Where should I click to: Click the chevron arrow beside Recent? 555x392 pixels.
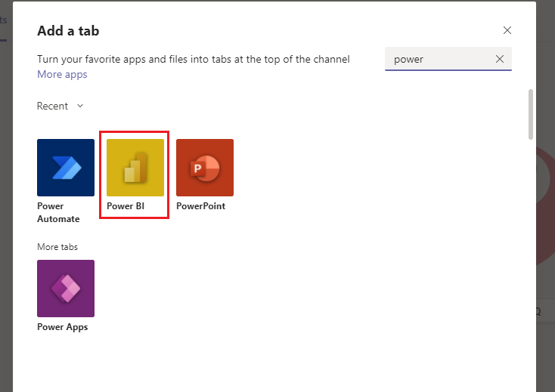click(80, 106)
